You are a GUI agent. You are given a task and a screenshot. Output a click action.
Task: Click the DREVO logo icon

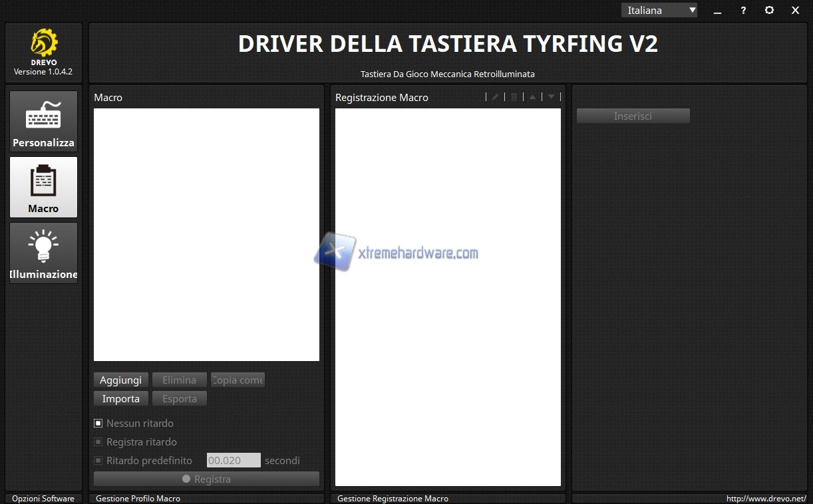click(x=44, y=44)
